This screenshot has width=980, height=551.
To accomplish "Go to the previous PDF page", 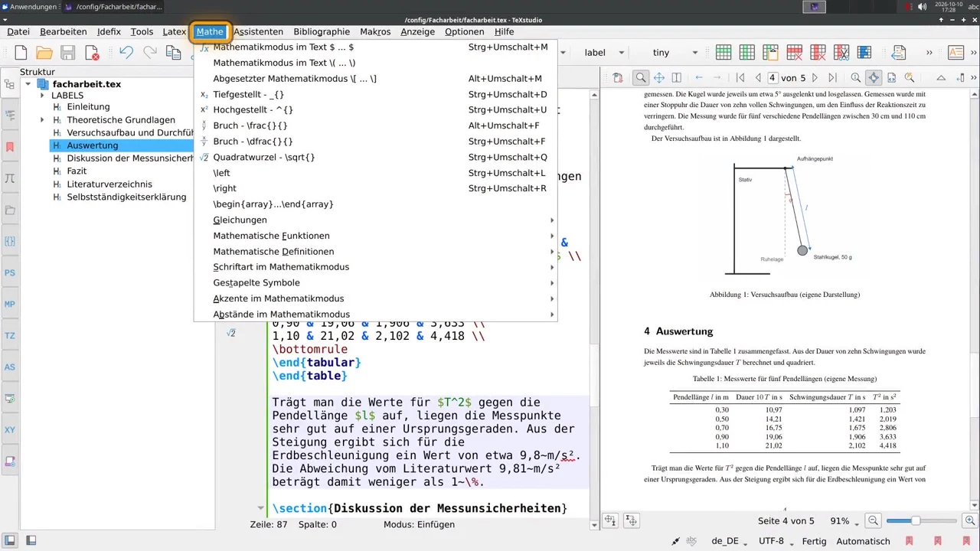I will [x=758, y=78].
